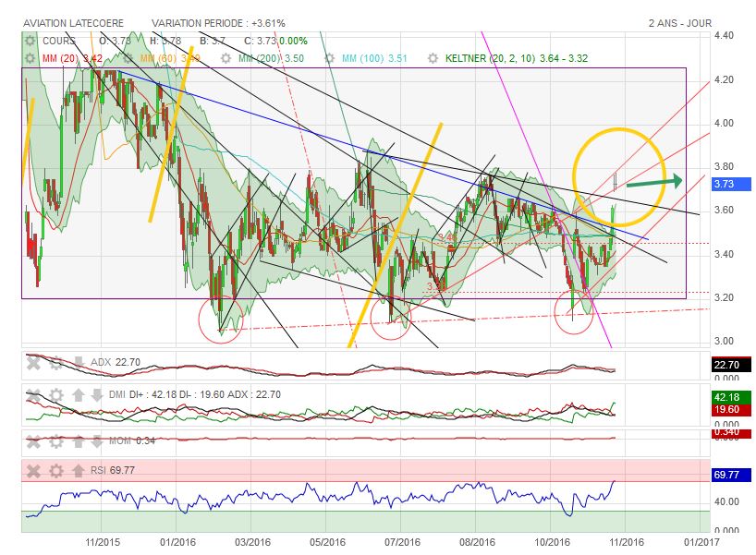Open the MOM panel settings gear
756x555 pixels.
(56, 440)
